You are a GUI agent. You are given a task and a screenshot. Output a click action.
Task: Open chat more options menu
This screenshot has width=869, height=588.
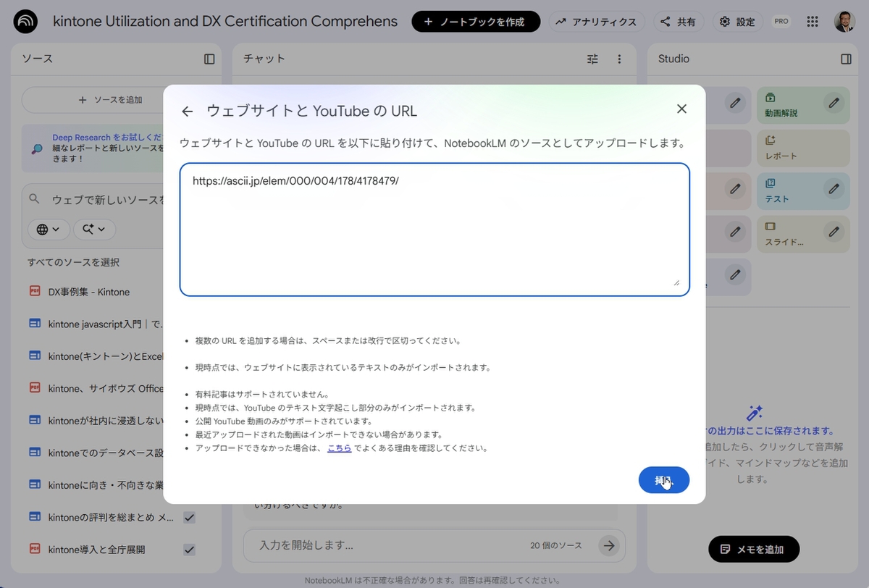tap(619, 59)
